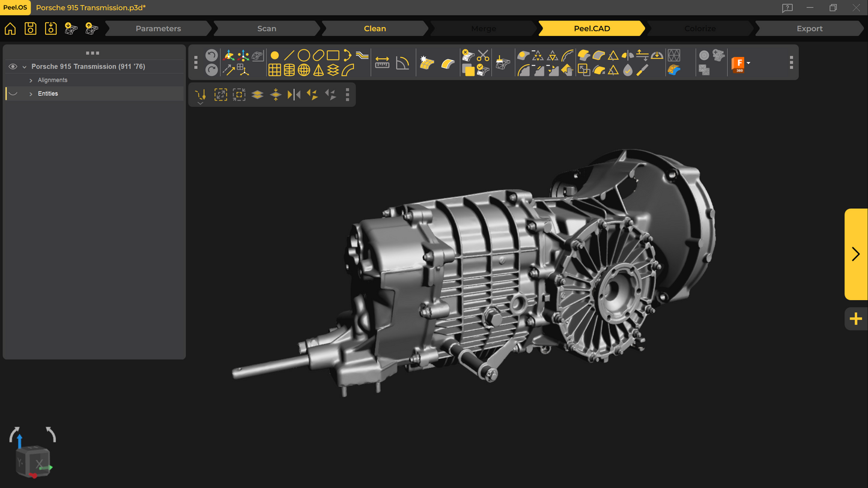This screenshot has height=488, width=868.
Task: Click the mirror tool in lower toolbar
Action: tap(294, 95)
